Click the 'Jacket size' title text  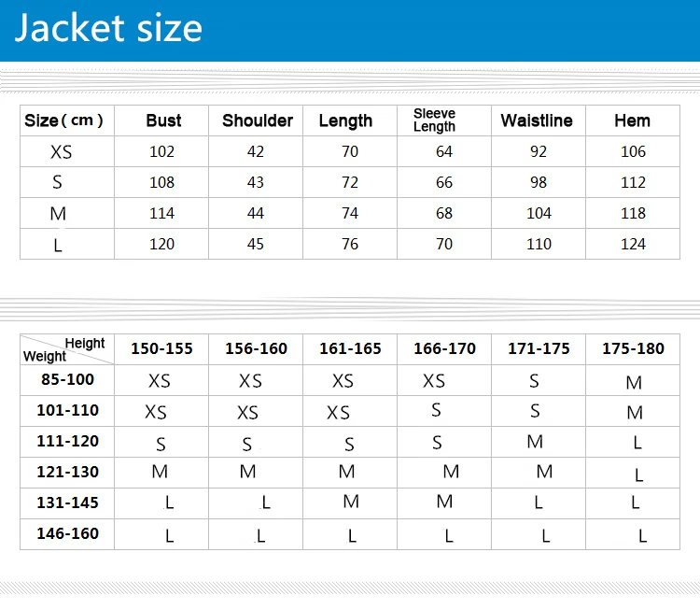point(108,29)
